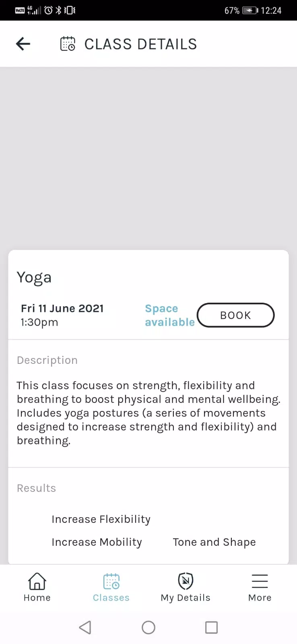Tap the class description paragraph
This screenshot has height=644, width=297.
[148, 413]
